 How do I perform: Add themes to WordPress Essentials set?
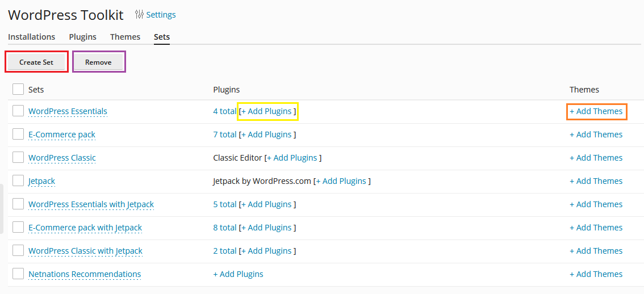[x=596, y=111]
